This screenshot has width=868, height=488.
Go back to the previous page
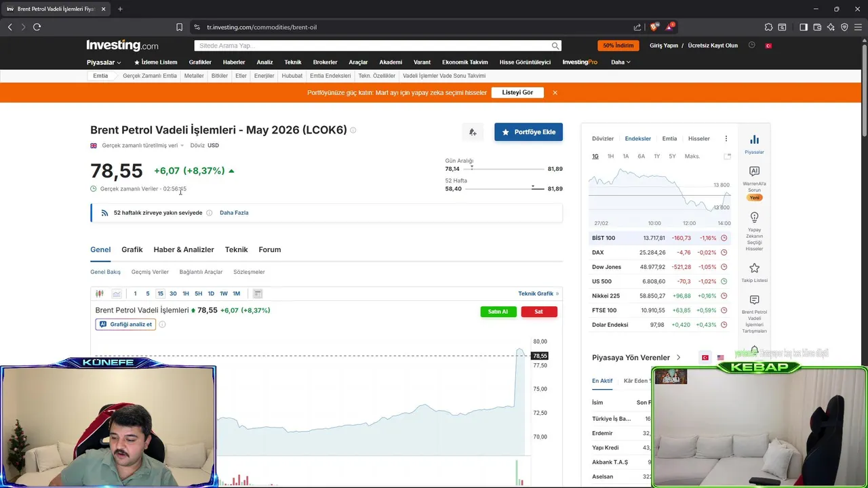[x=9, y=27]
